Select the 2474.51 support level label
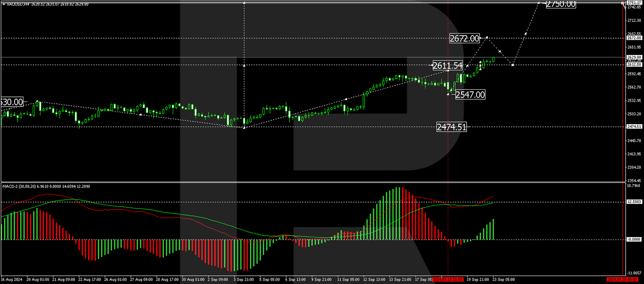 coord(452,127)
